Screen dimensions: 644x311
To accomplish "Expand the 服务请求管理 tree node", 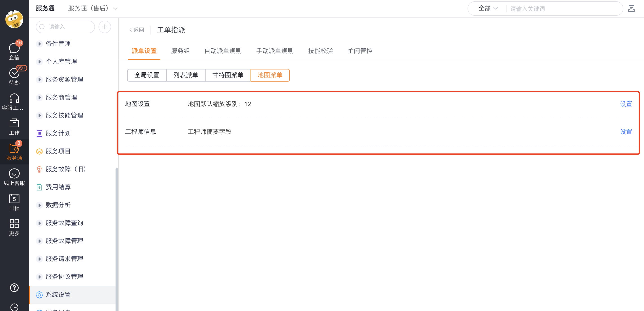I will point(39,259).
